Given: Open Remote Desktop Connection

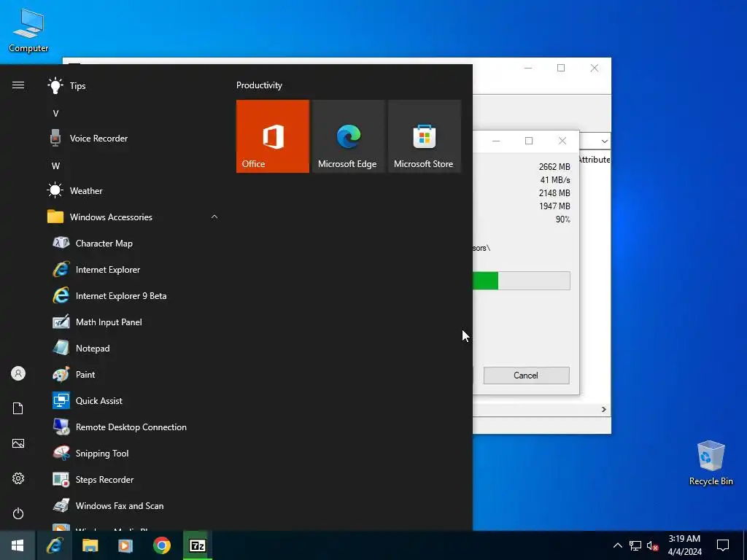Looking at the screenshot, I should click(x=133, y=427).
